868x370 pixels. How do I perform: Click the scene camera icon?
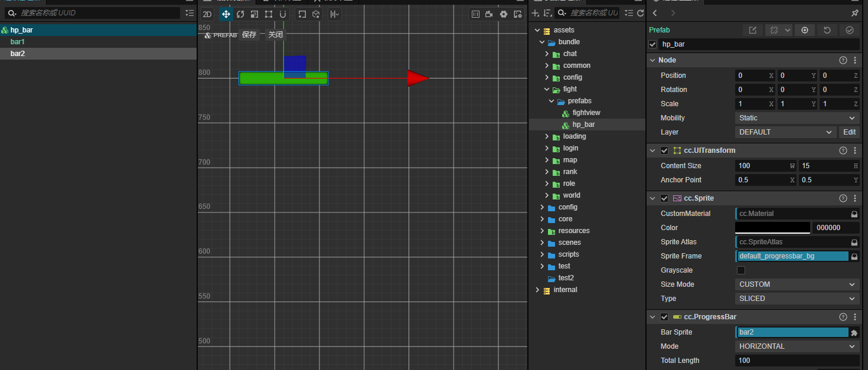coord(490,14)
